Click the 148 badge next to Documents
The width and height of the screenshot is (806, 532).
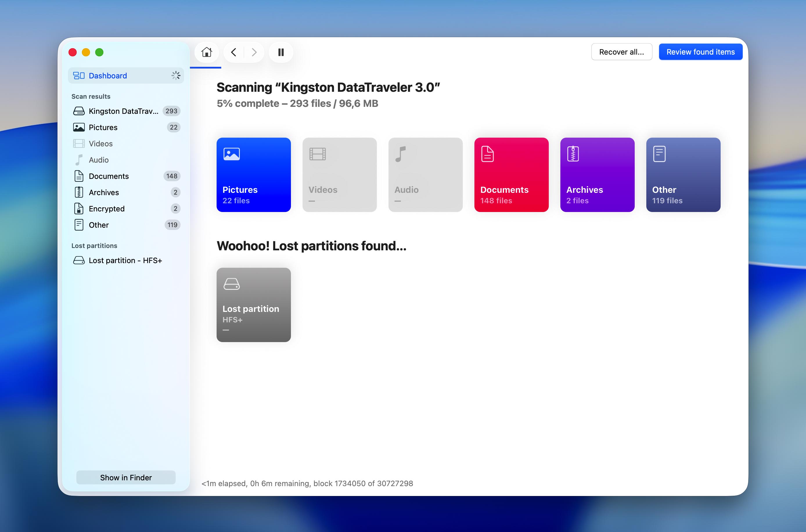tap(172, 176)
